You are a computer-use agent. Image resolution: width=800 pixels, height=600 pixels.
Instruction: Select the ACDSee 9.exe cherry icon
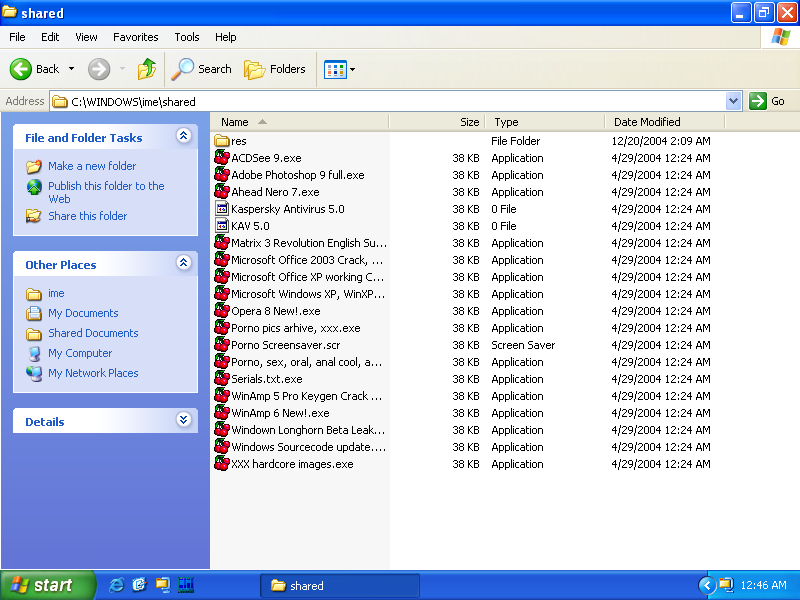click(x=221, y=158)
